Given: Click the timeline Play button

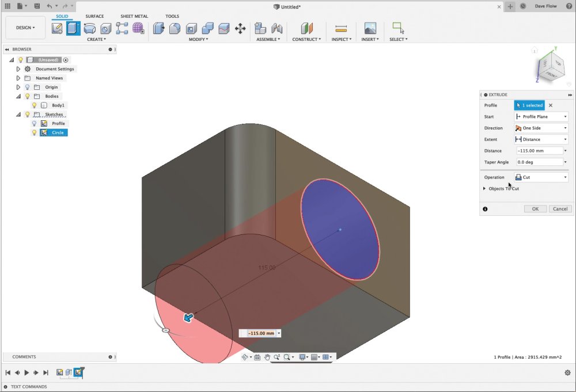Looking at the screenshot, I should 26,372.
